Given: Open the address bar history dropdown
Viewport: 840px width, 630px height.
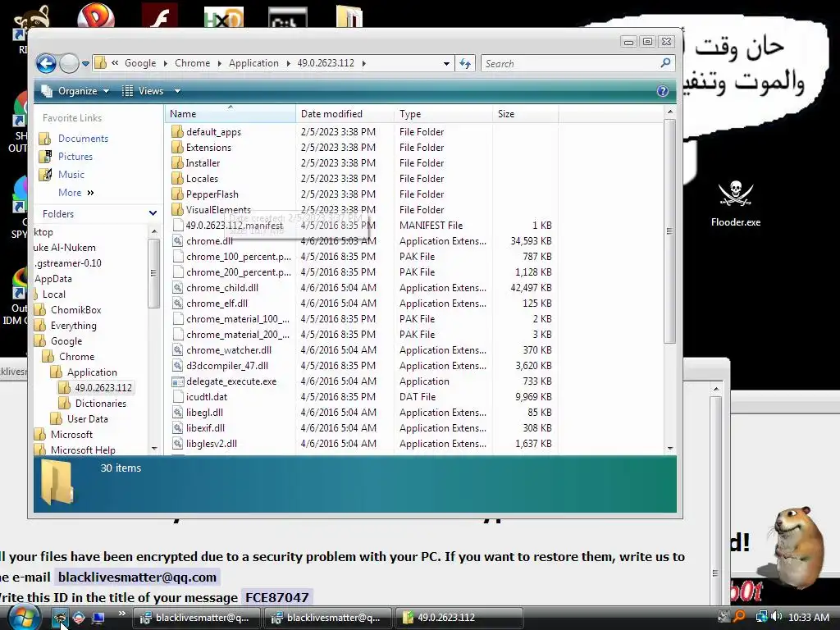Looking at the screenshot, I should coord(446,64).
